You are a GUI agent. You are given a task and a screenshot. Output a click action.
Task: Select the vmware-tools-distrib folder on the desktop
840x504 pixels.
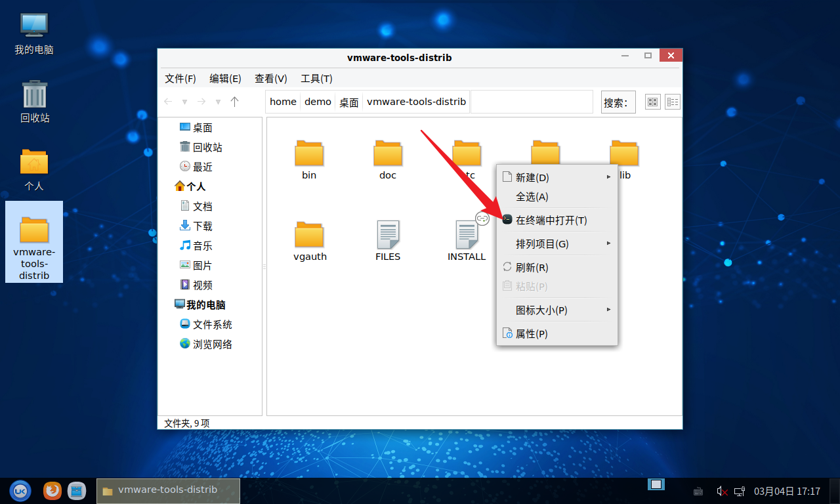34,242
